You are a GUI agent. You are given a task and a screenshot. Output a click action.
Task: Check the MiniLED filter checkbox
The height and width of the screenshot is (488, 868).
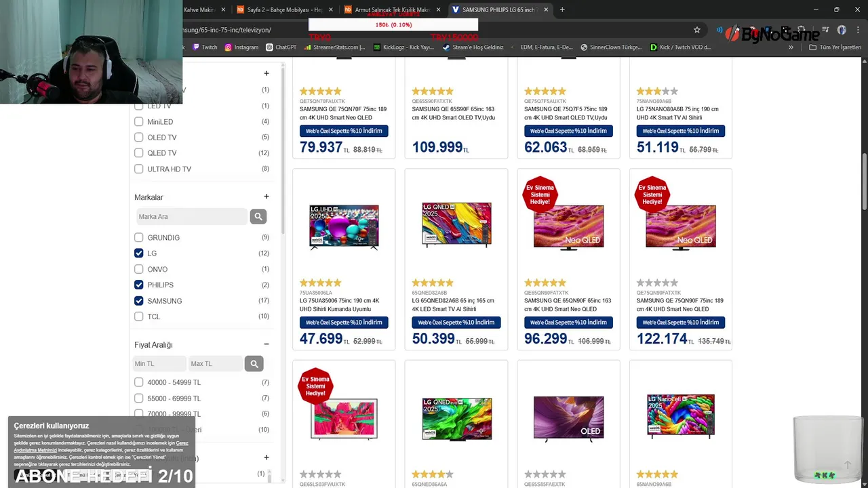pyautogui.click(x=138, y=122)
